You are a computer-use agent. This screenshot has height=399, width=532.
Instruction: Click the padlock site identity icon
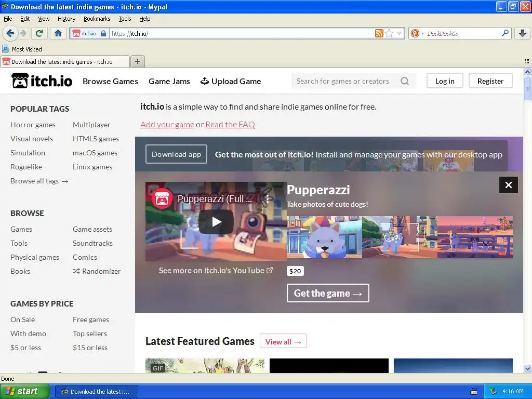(x=103, y=33)
